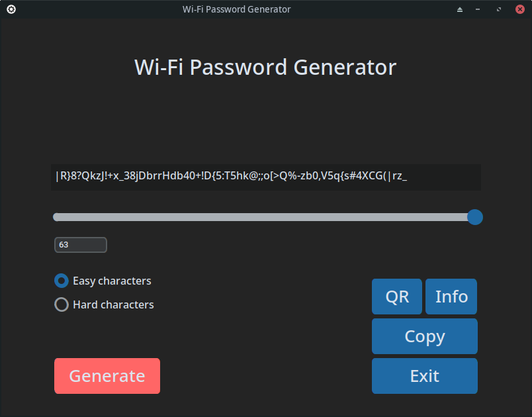Select the generated password text

tap(230, 177)
